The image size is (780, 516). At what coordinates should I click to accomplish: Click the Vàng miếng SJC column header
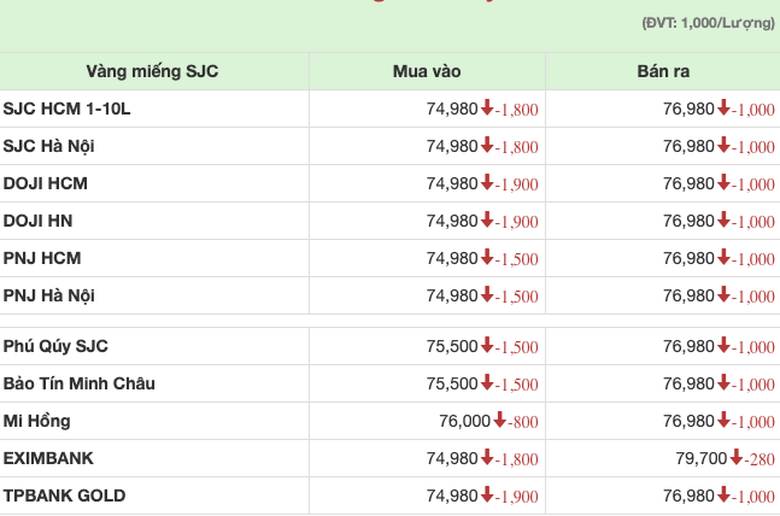[x=152, y=72]
